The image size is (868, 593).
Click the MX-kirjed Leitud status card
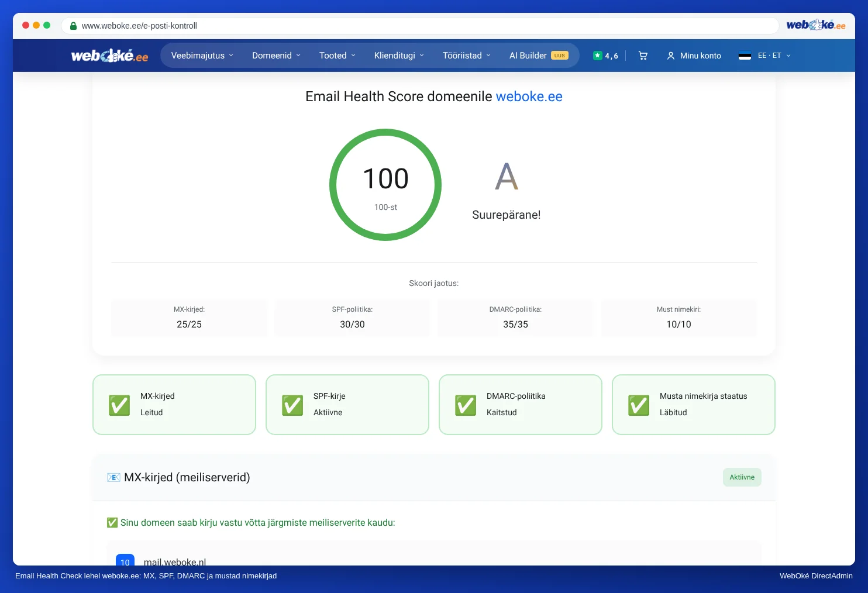point(174,405)
